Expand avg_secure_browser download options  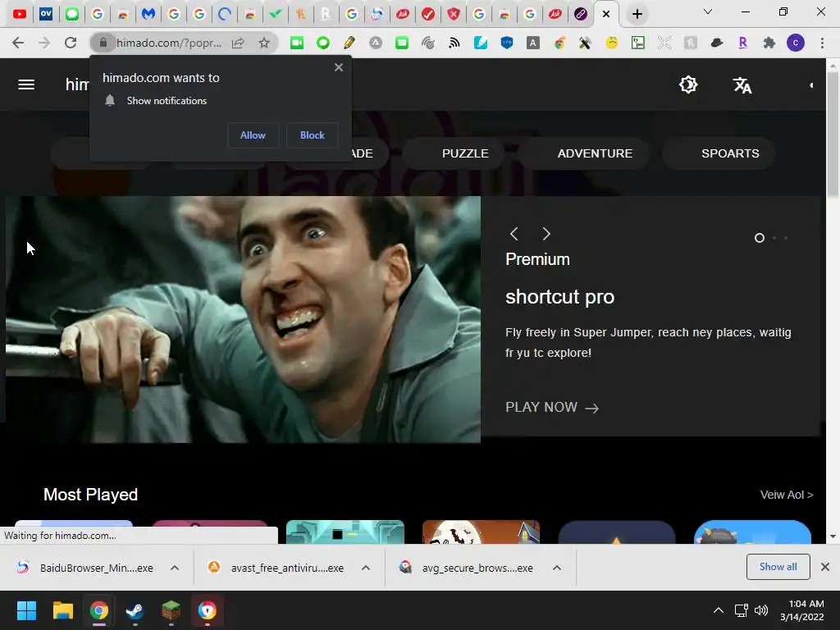click(557, 568)
